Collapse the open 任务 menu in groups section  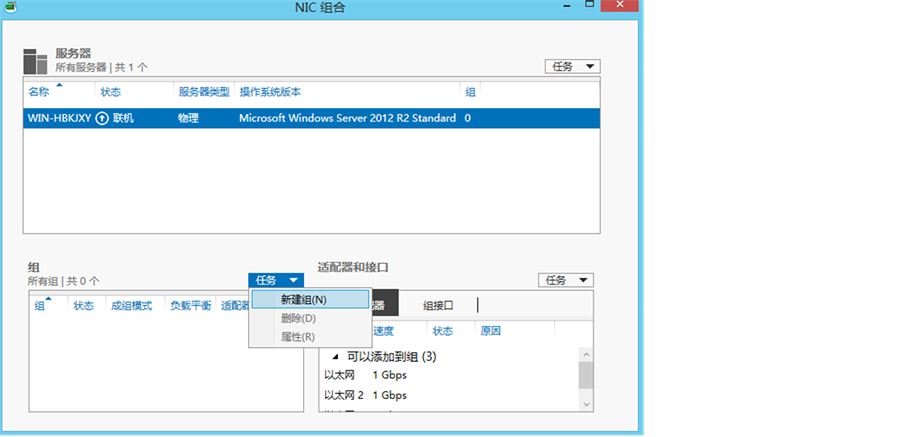[x=276, y=280]
